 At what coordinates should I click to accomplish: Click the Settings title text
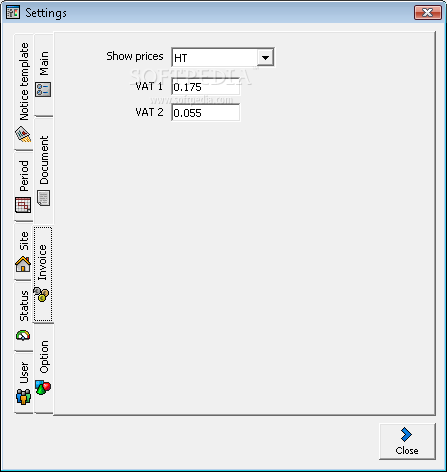tap(46, 13)
